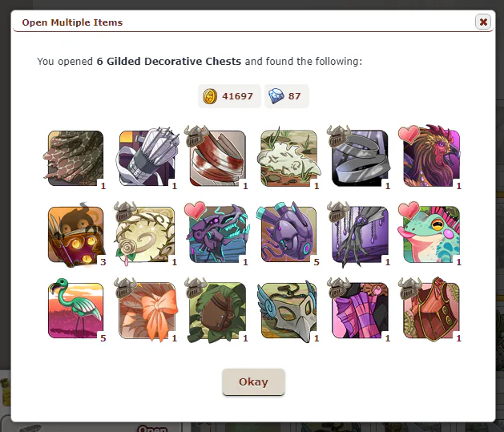
Task: Click the brown scaly cloak item icon
Action: click(75, 158)
